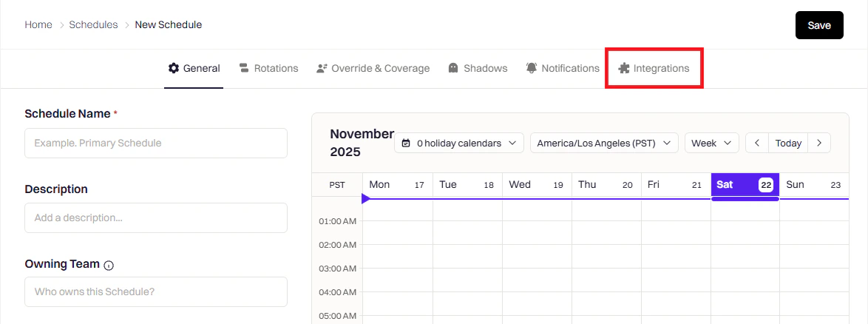The width and height of the screenshot is (868, 324).
Task: Focus the Description input field
Action: pos(156,217)
